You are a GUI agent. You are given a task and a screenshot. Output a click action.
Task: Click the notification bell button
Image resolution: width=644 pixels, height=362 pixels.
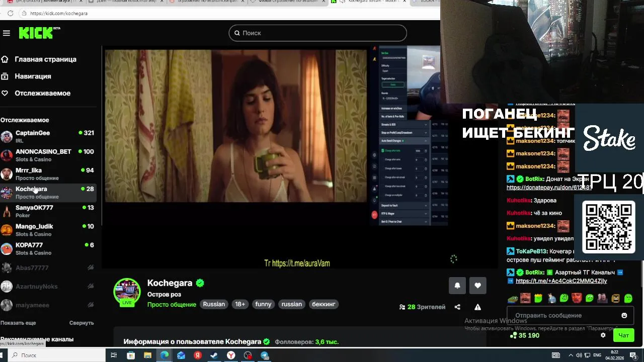click(x=457, y=286)
